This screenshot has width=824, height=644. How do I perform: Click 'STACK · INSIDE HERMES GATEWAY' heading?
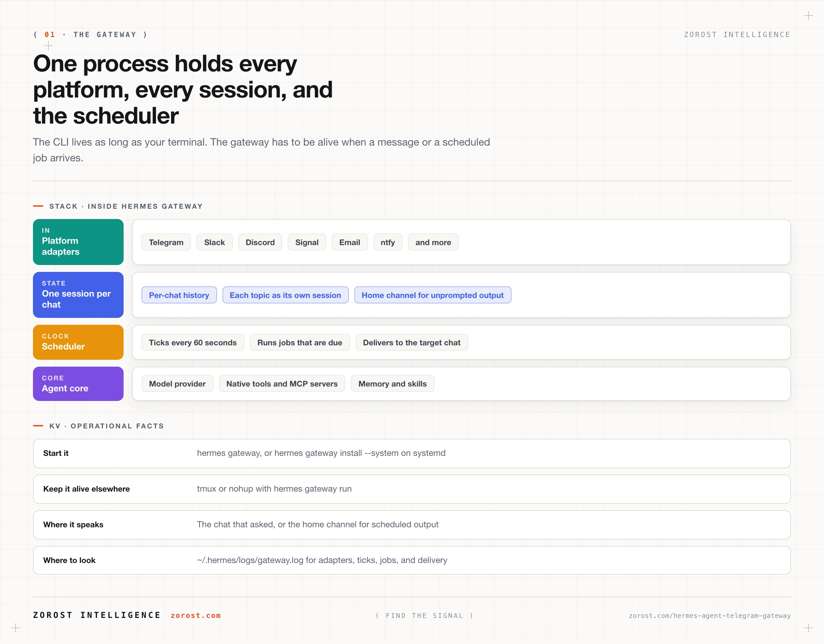point(126,206)
